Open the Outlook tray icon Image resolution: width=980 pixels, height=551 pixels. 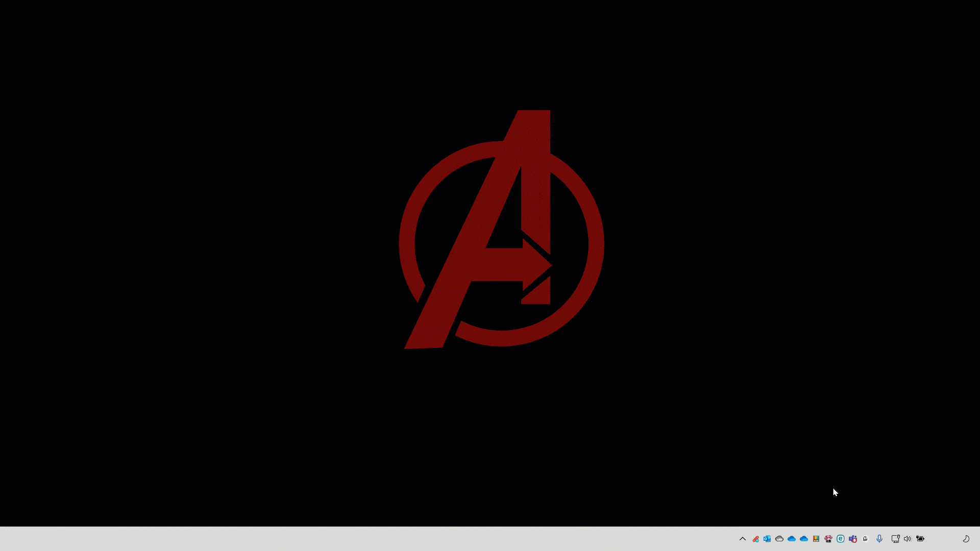tap(767, 539)
